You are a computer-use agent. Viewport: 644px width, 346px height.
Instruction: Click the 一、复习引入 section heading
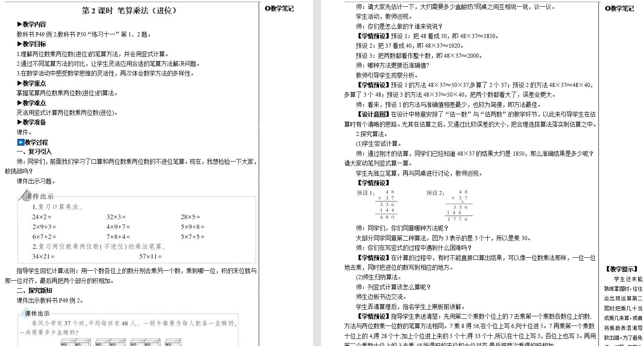34,152
